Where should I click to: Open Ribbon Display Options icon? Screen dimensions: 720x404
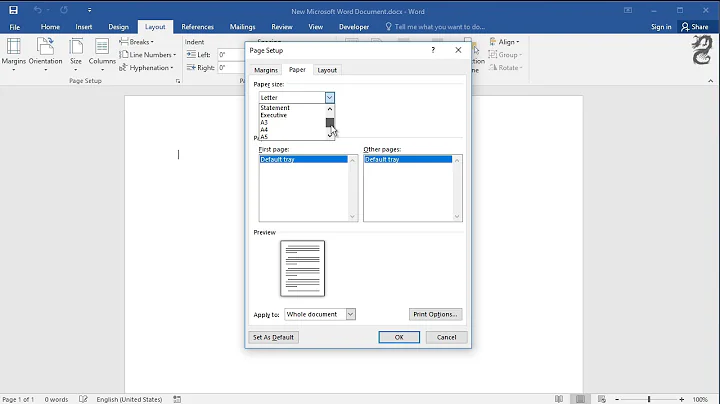coord(628,10)
